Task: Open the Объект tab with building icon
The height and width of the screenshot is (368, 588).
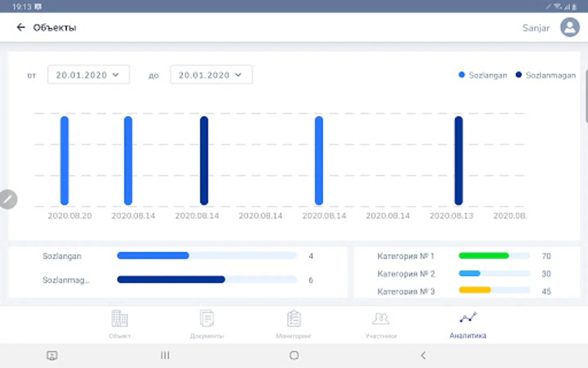Action: click(120, 325)
